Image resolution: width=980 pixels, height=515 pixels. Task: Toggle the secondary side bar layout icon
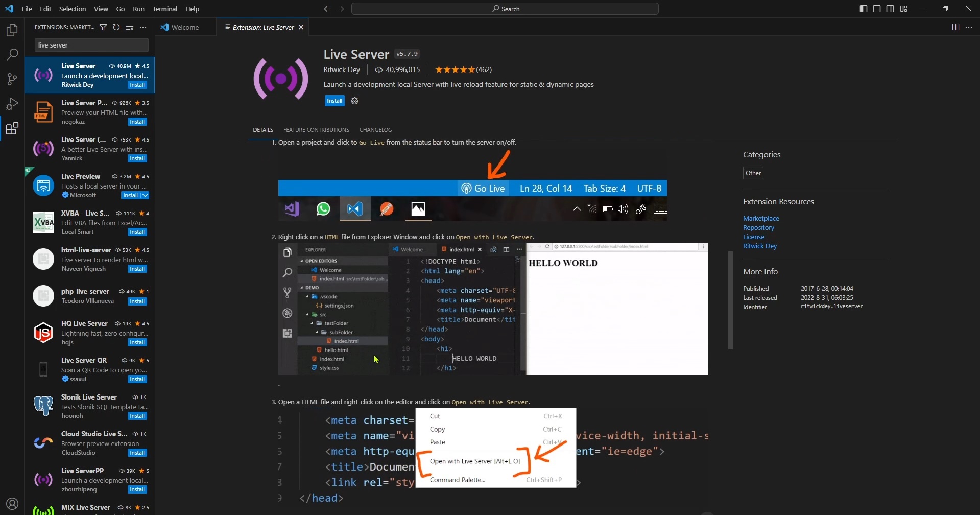(x=890, y=9)
